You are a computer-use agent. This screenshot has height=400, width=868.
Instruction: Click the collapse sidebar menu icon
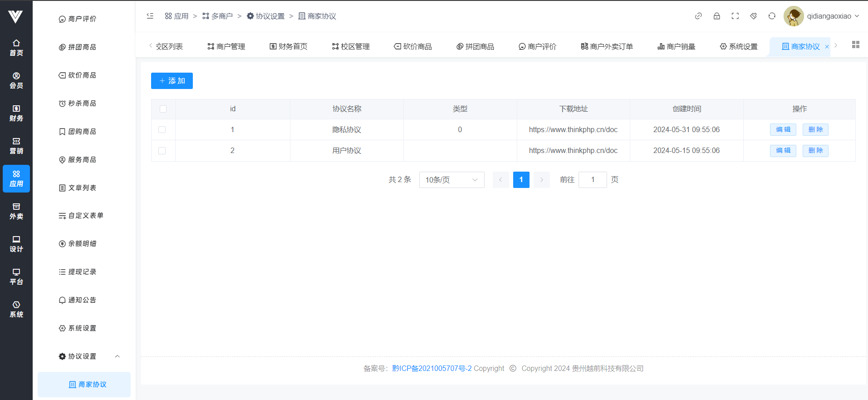pos(150,16)
